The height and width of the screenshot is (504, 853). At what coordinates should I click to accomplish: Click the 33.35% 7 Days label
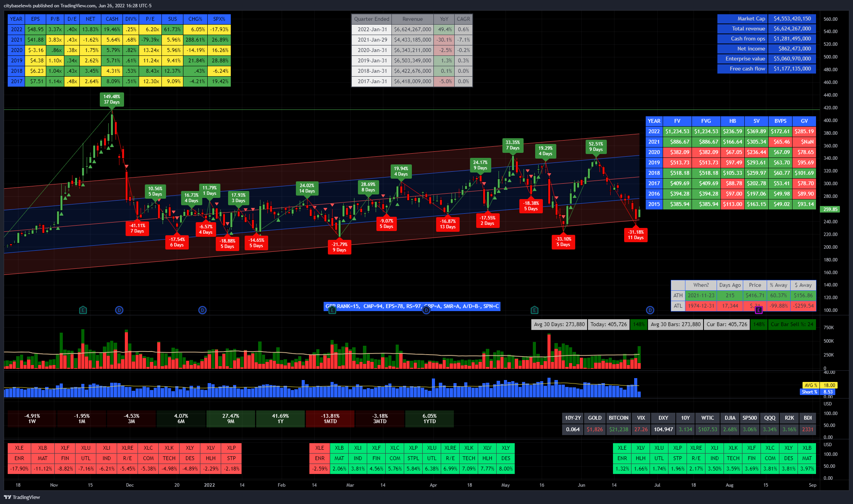click(x=513, y=145)
